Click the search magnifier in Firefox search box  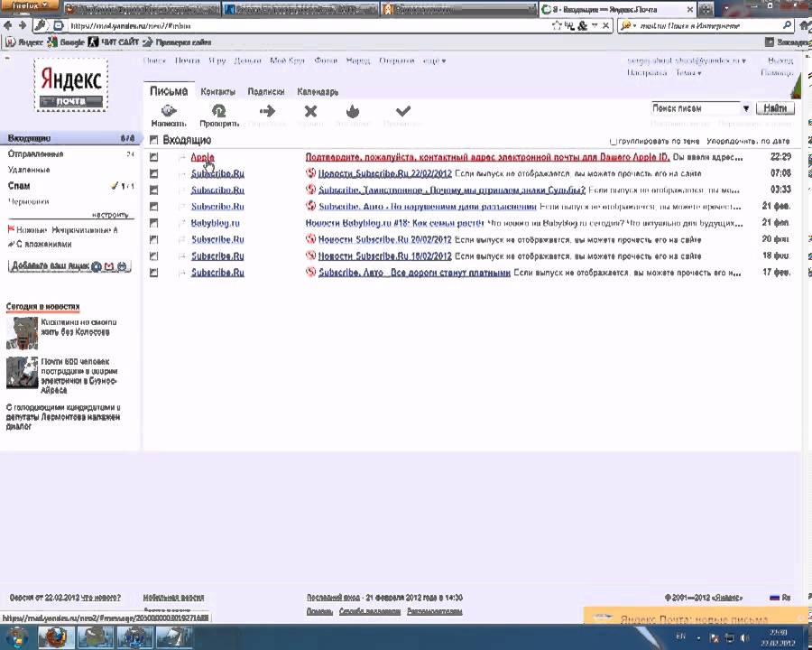(787, 25)
